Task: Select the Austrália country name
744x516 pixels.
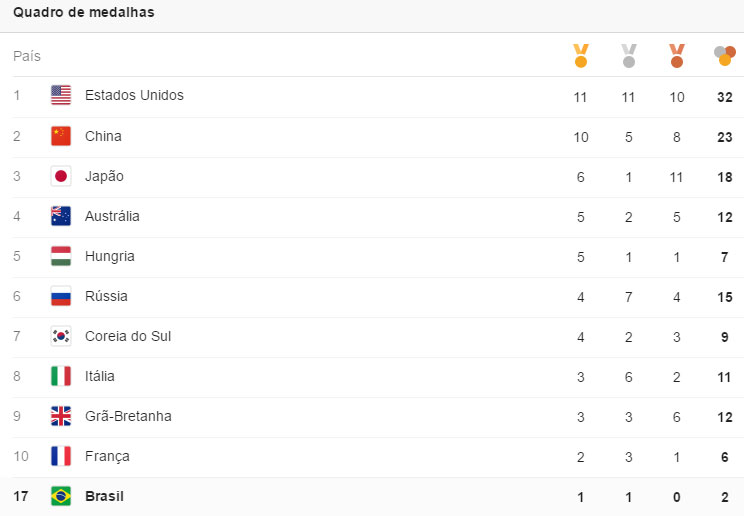Action: click(112, 216)
